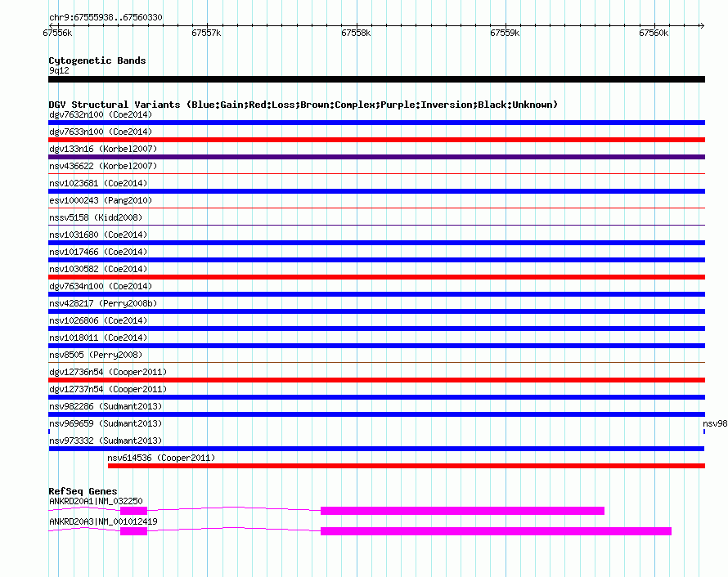Image resolution: width=728 pixels, height=577 pixels.
Task: Select the small first exon of ANKRD20A3
Action: pyautogui.click(x=133, y=531)
